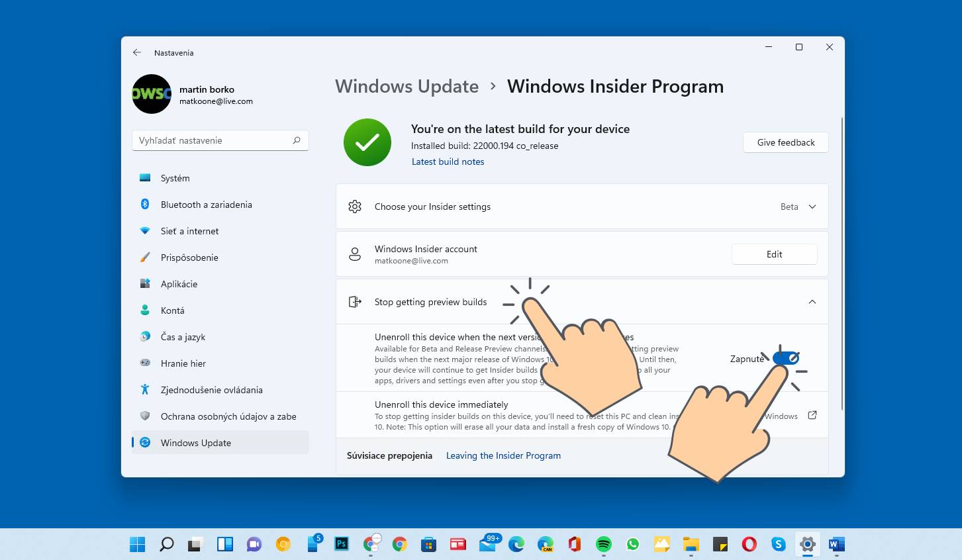Go to Windows Update breadcrumb in the header
962x560 pixels.
point(407,86)
